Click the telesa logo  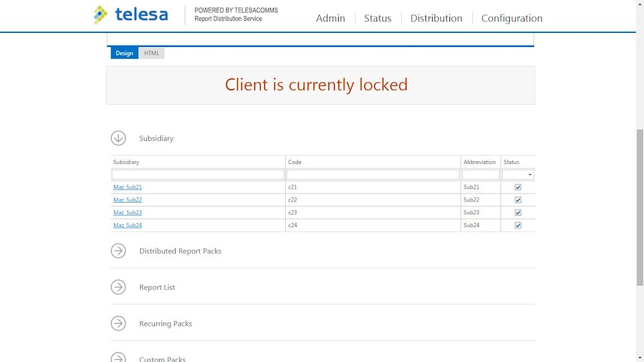point(131,15)
